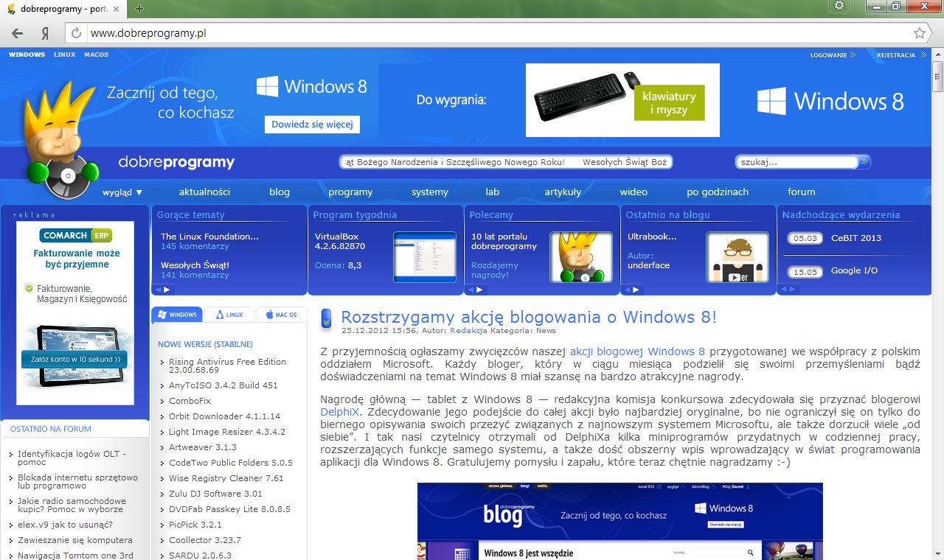The height and width of the screenshot is (560, 944).
Task: Click the 15.05 date badge for Google I/O
Action: pyautogui.click(x=805, y=272)
